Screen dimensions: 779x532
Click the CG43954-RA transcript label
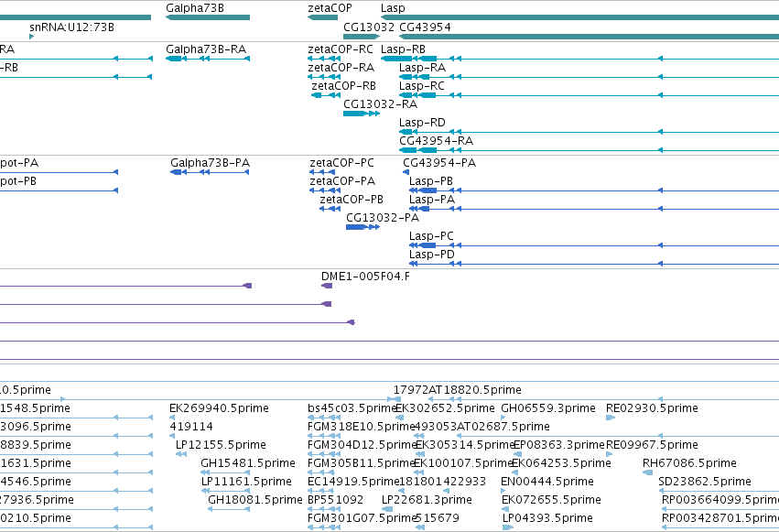click(437, 141)
